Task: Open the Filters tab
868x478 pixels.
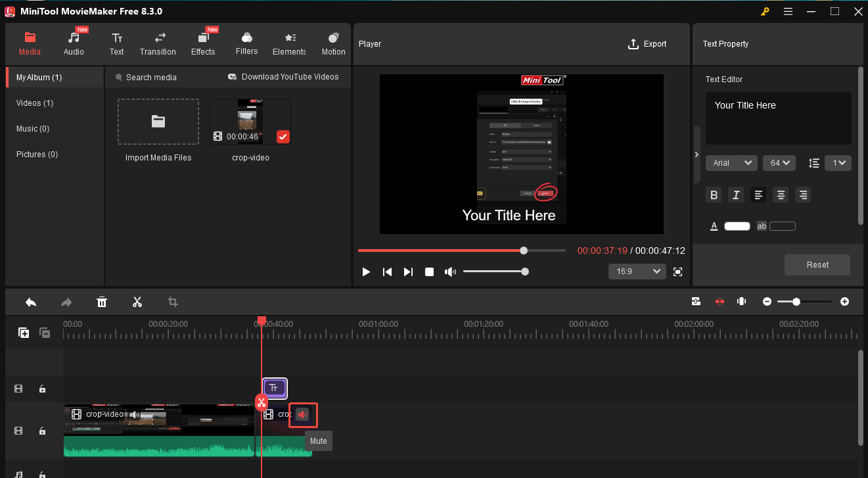Action: coord(246,44)
